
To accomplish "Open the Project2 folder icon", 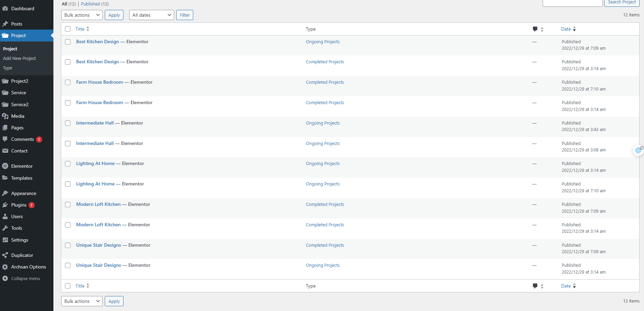I will click(x=5, y=81).
